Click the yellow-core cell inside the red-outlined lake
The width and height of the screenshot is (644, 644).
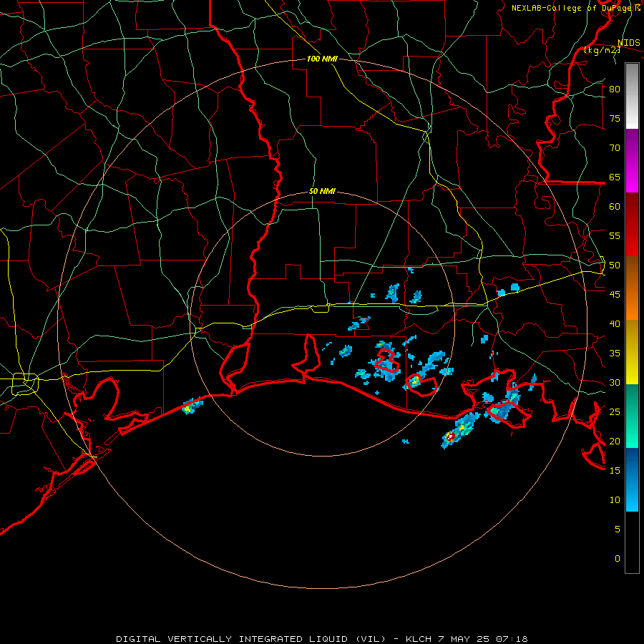tap(415, 380)
